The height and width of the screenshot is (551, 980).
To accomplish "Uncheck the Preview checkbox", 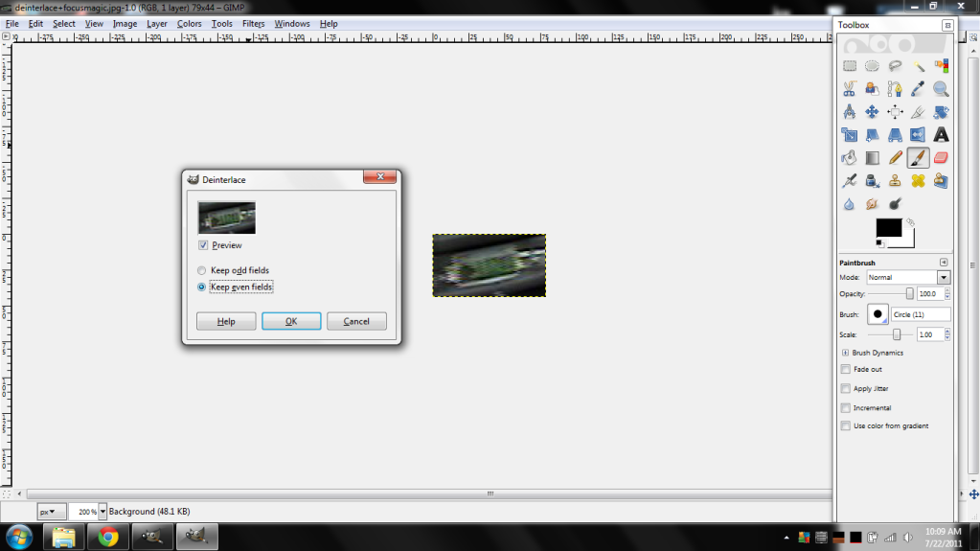I will (202, 245).
